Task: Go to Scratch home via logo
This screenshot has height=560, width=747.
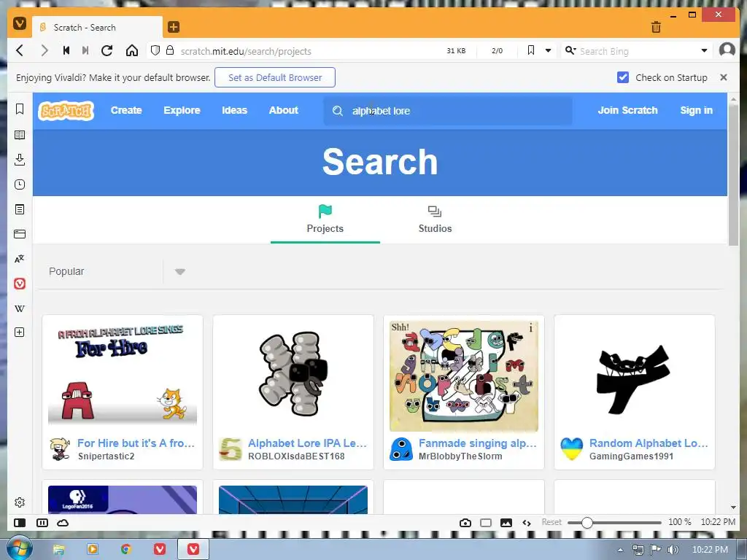Action: click(66, 111)
